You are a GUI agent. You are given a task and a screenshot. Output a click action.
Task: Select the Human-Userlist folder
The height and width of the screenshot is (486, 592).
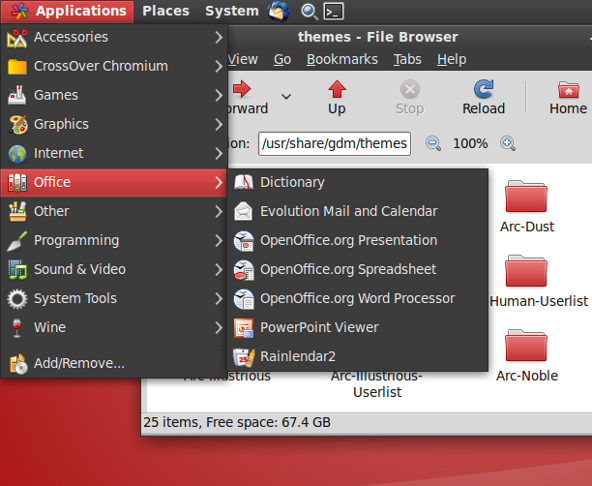[539, 281]
